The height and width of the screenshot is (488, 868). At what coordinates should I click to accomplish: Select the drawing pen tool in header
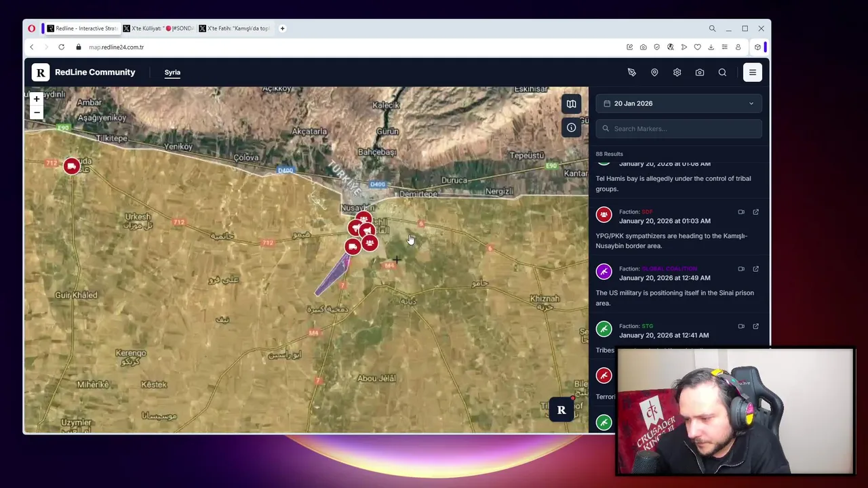coord(631,73)
